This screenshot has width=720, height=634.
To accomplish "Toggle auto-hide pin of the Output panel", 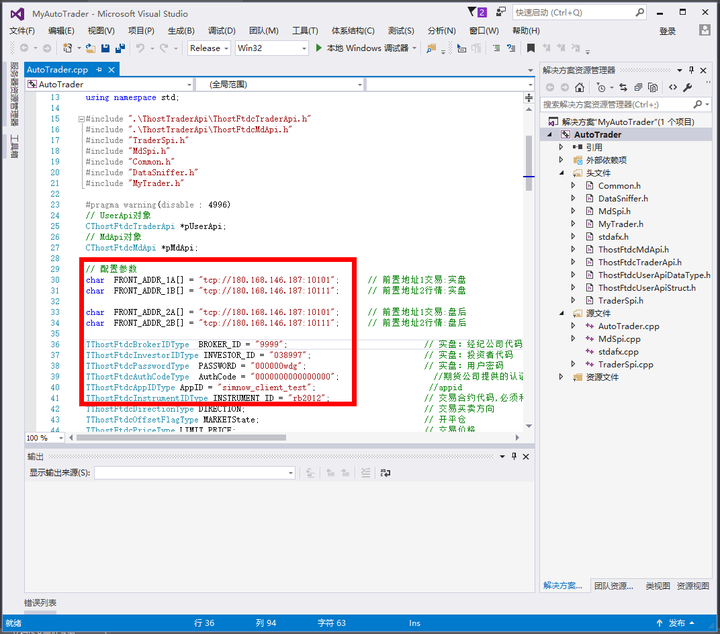I will 514,456.
